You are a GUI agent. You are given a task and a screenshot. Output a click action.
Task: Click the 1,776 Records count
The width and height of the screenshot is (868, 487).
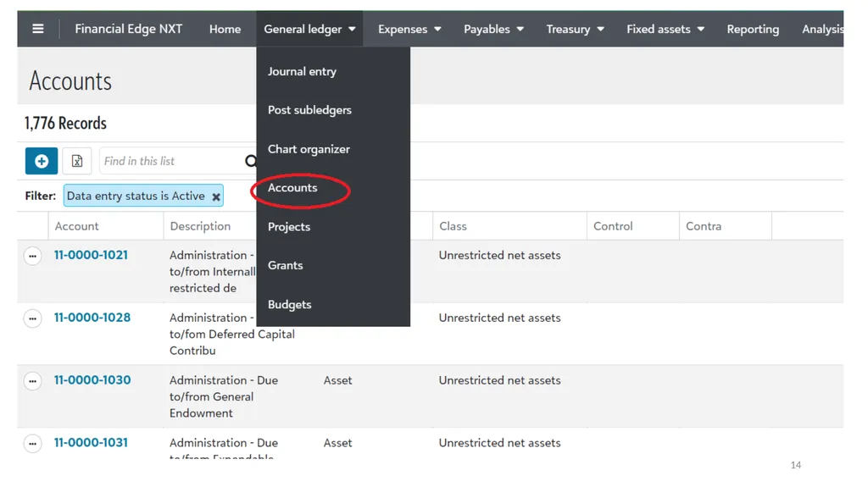tap(65, 124)
